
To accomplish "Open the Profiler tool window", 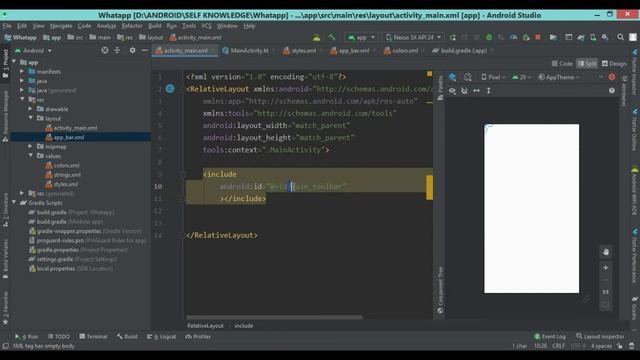I will pos(198,337).
